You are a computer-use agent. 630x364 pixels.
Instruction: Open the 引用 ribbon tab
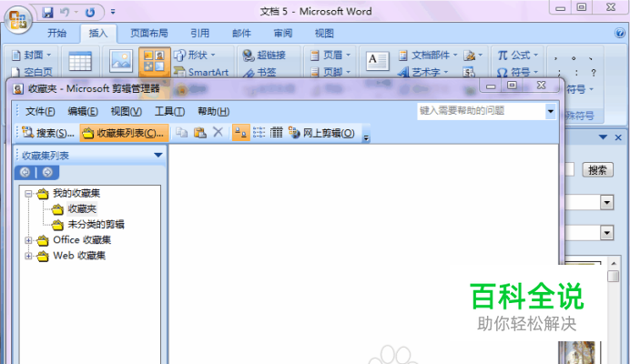click(x=199, y=33)
